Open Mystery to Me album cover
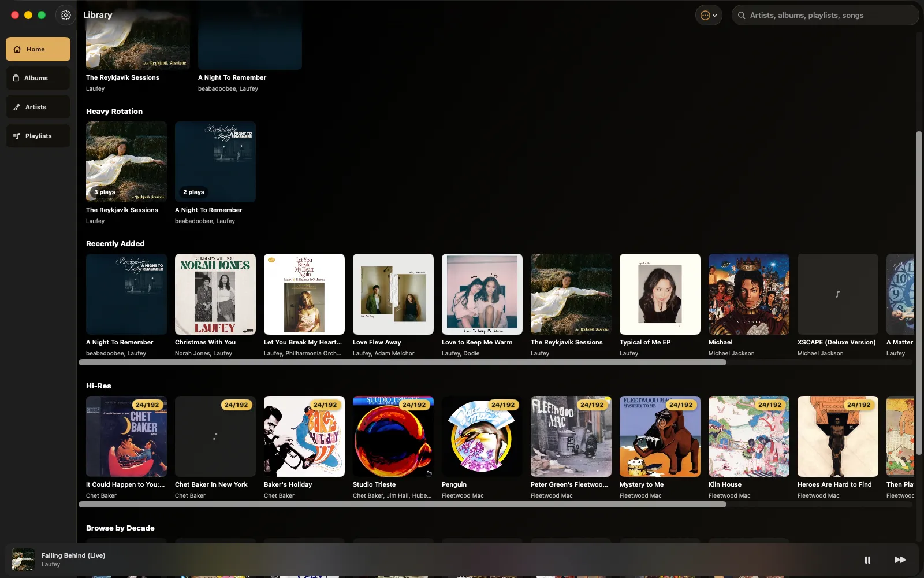This screenshot has height=578, width=924. [x=660, y=436]
